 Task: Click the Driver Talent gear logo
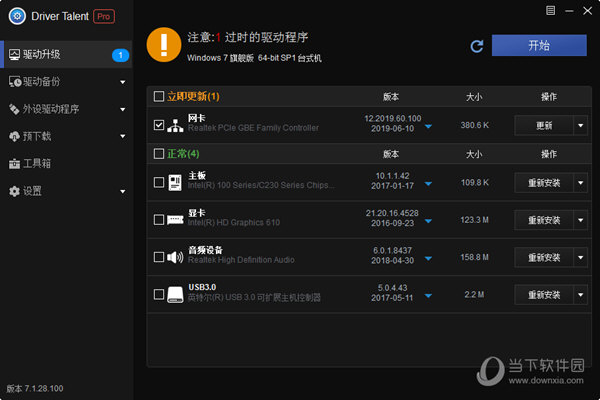pos(17,16)
